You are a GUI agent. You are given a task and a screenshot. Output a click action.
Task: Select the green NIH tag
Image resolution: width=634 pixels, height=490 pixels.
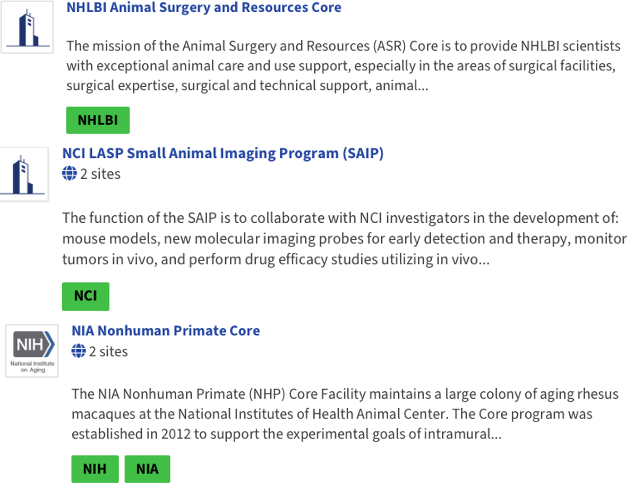95,469
